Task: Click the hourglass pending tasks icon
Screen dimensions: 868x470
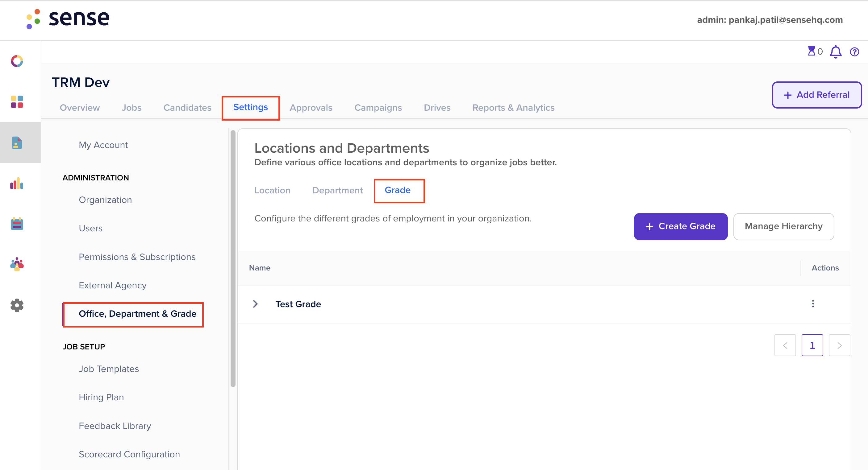Action: (x=812, y=51)
